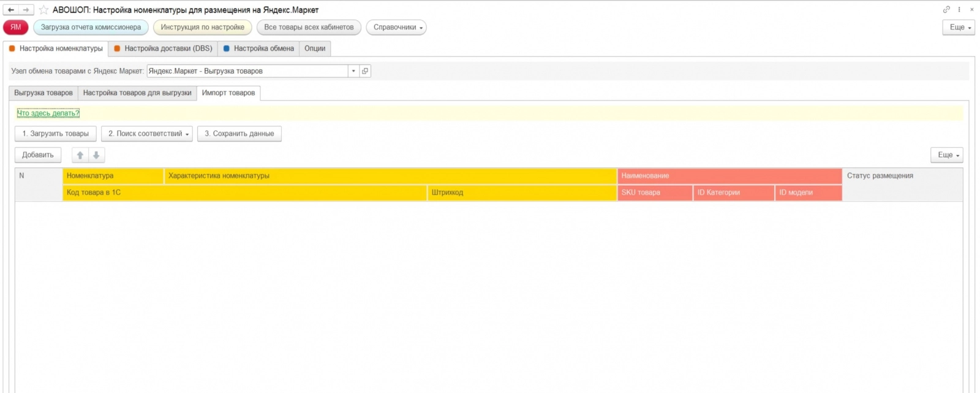The image size is (980, 393).
Task: Move row down with arrow icon
Action: pyautogui.click(x=96, y=155)
